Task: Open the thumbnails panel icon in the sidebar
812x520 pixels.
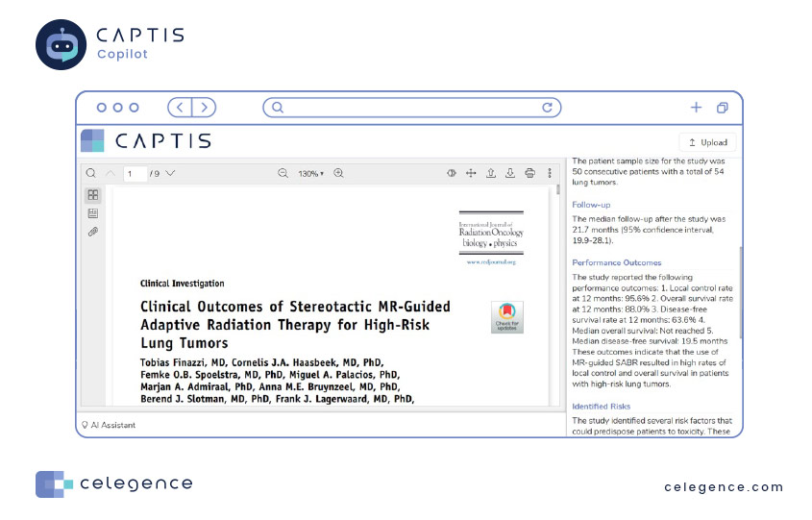Action: (x=93, y=195)
